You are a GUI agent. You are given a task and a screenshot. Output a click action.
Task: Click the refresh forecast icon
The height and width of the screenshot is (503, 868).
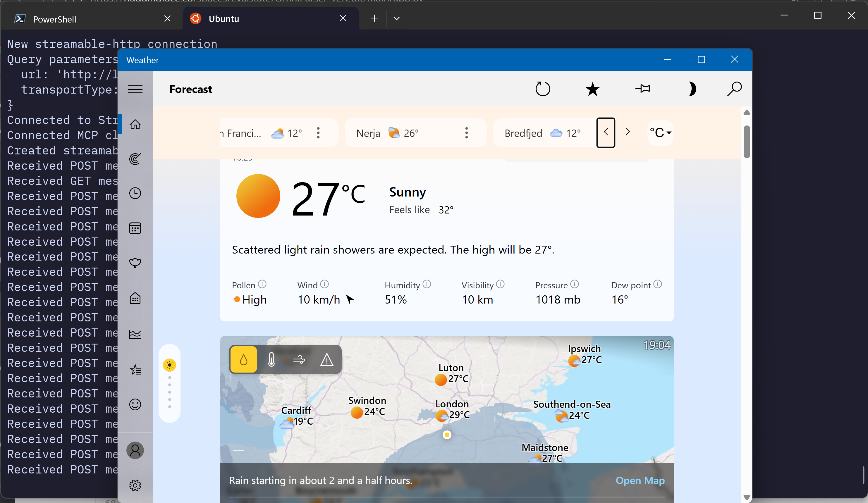click(542, 89)
